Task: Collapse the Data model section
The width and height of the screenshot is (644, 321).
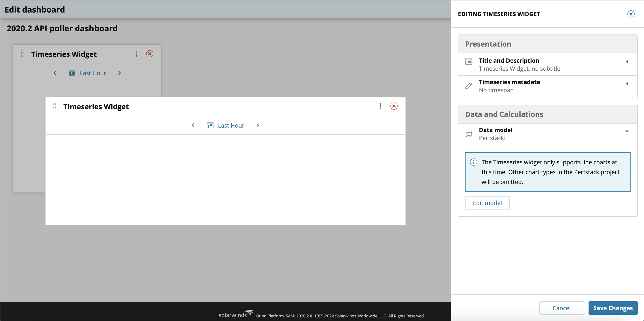Action: coord(627,132)
